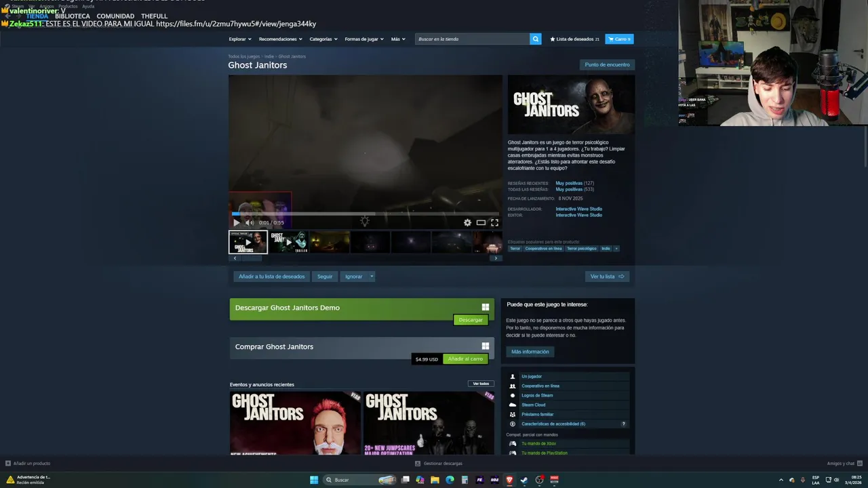The height and width of the screenshot is (488, 868).
Task: Click the '?' accessibility help icon
Action: [624, 424]
